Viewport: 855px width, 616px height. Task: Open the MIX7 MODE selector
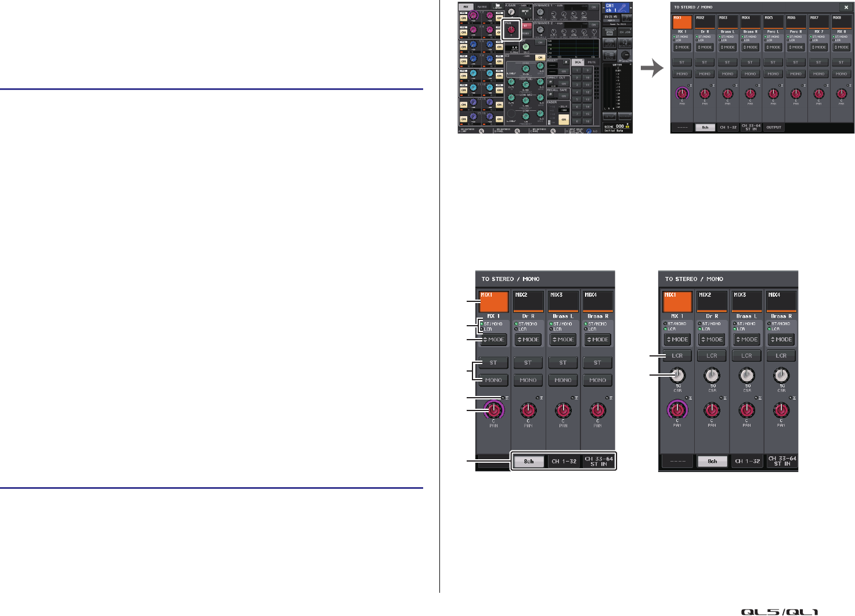click(819, 47)
